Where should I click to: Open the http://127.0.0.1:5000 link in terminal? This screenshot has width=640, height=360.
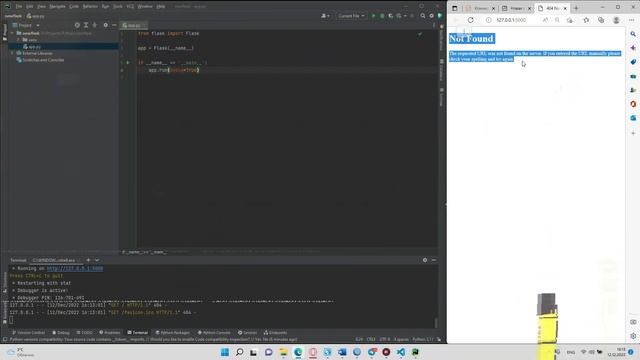(75, 269)
